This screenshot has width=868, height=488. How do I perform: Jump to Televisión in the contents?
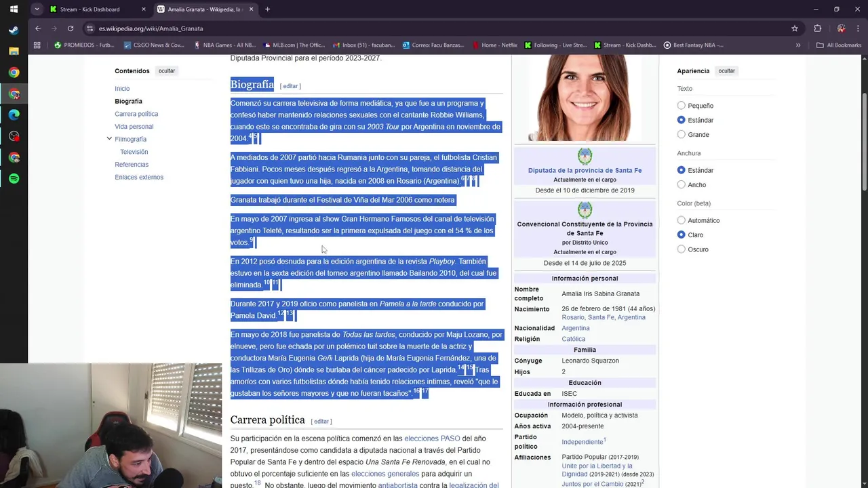[134, 152]
